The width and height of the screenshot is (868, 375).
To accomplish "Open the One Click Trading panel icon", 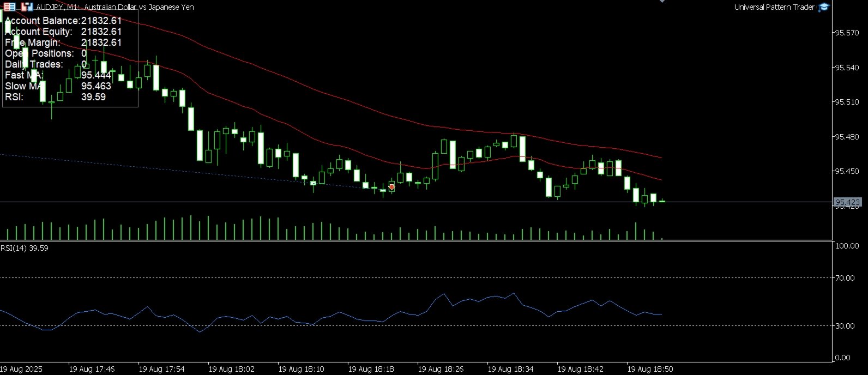I will tap(9, 7).
